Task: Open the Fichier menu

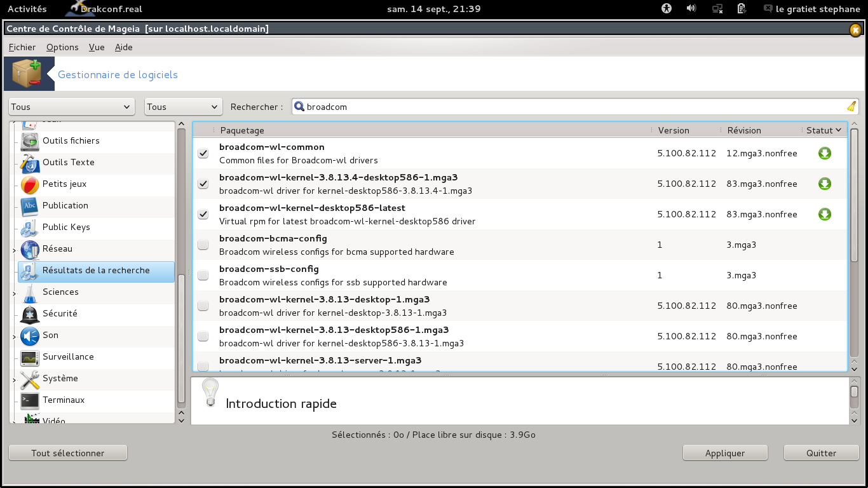Action: 22,47
